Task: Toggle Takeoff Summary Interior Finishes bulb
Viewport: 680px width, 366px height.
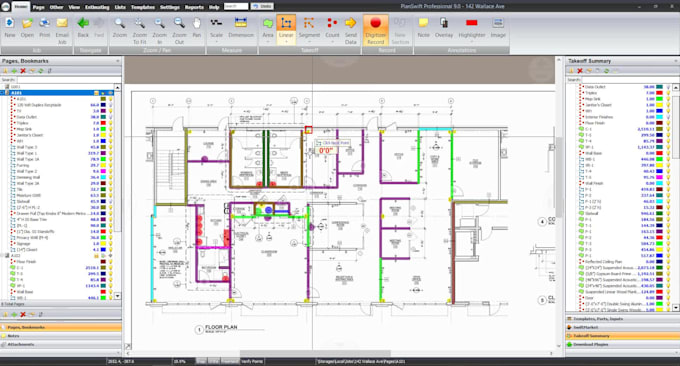Action: tap(668, 117)
